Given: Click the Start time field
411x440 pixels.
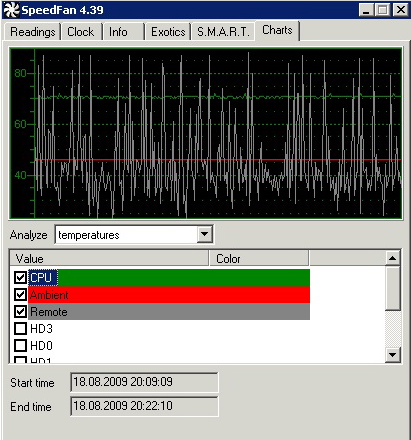Looking at the screenshot, I should (144, 382).
